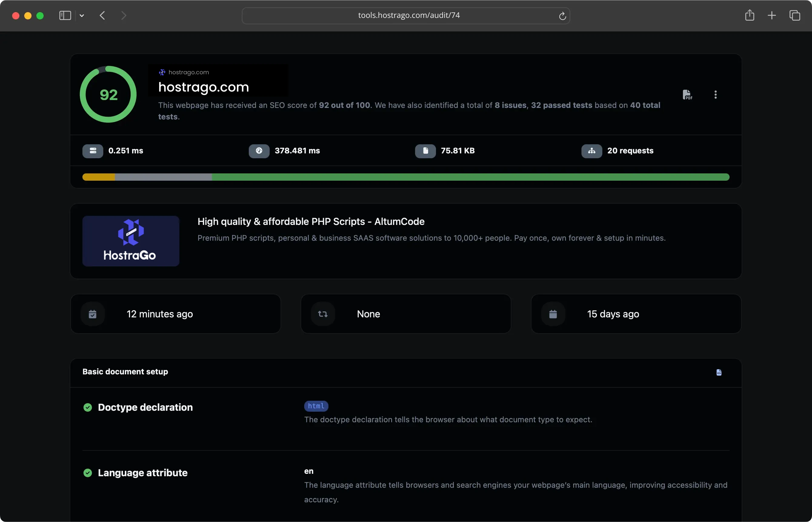The image size is (812, 522).
Task: Click the 75.81 KB value
Action: [458, 151]
